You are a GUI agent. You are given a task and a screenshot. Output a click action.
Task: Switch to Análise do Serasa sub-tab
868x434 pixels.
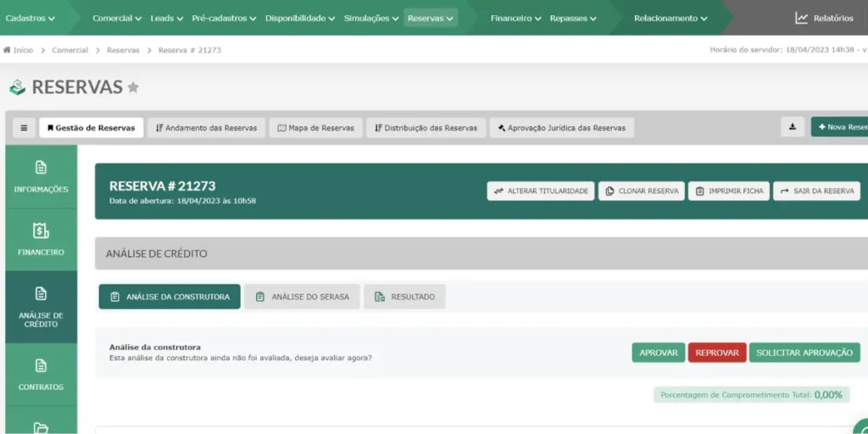pos(303,297)
